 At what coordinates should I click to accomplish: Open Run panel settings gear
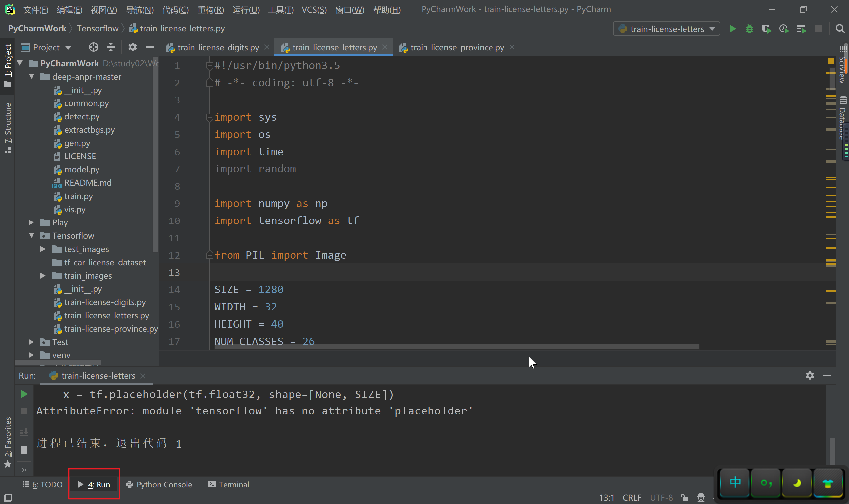click(810, 375)
